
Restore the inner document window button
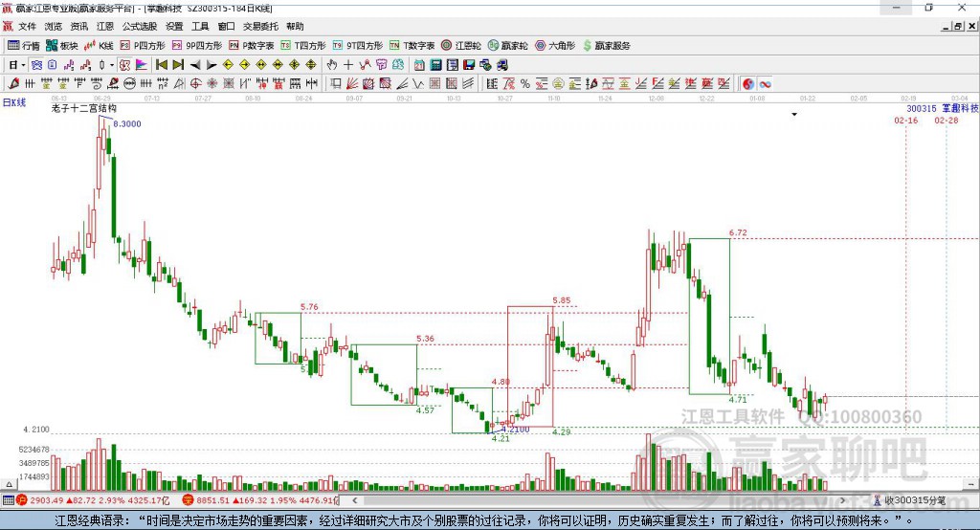tap(957, 26)
